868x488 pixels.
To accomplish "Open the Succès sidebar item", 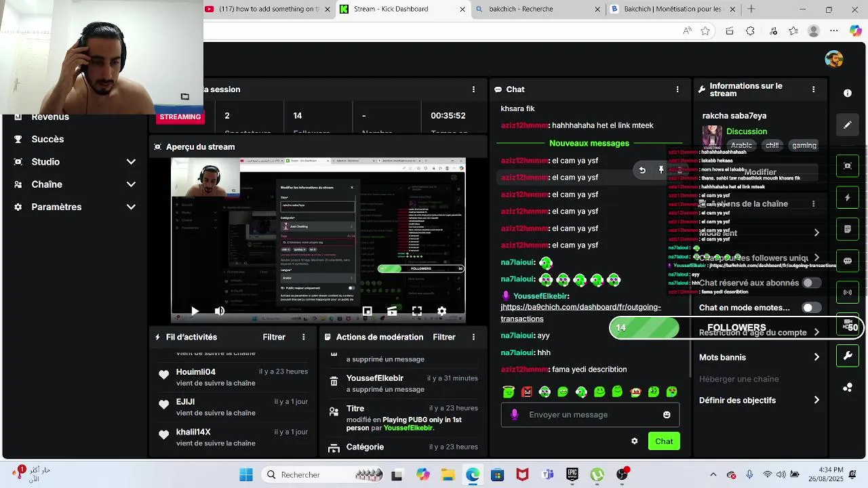I will [47, 139].
